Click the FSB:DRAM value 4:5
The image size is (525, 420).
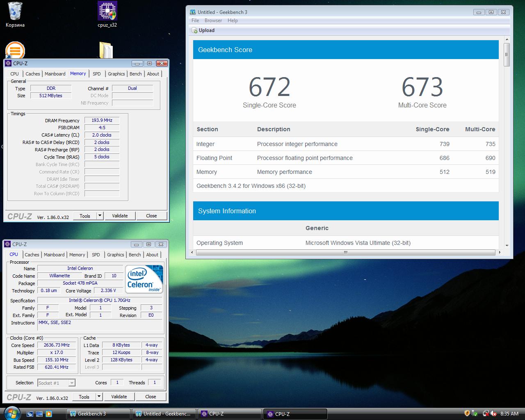point(102,128)
